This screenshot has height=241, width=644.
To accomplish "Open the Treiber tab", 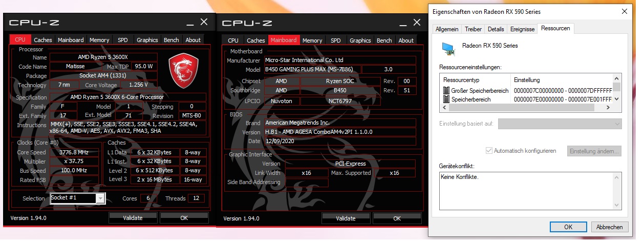I will pos(473,29).
